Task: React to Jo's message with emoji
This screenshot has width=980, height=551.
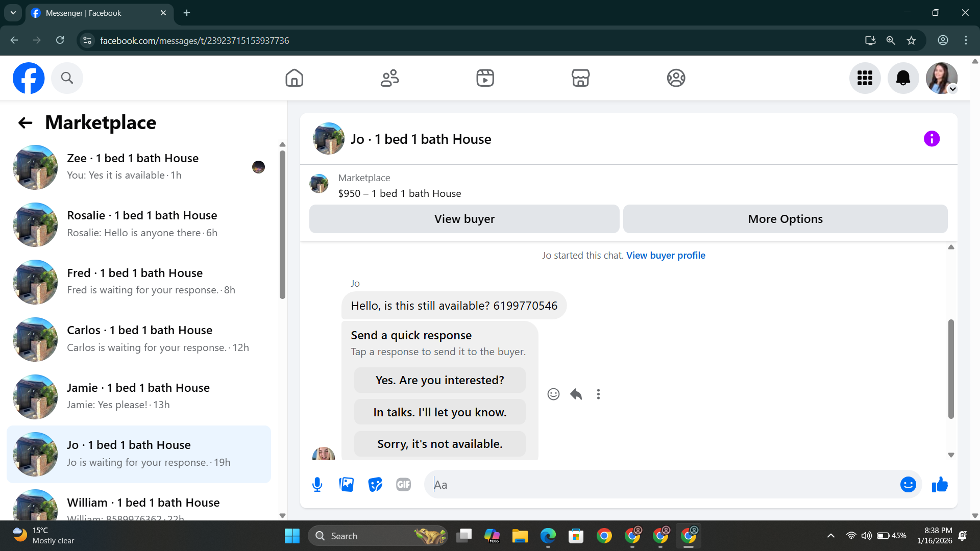Action: [553, 394]
